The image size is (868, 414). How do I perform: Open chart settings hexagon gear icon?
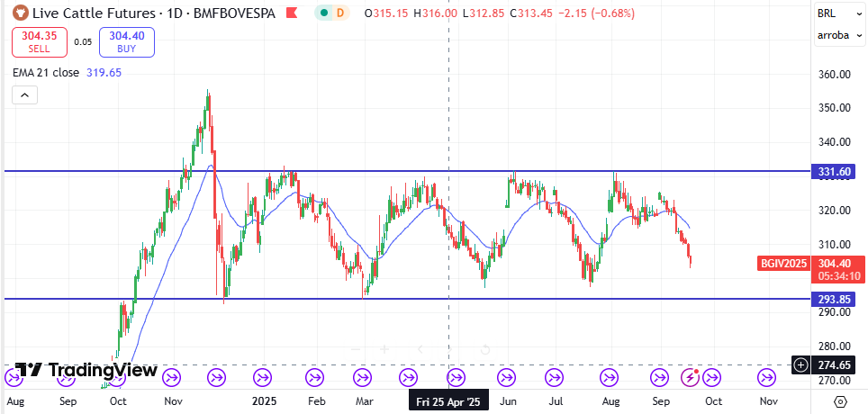[840, 401]
